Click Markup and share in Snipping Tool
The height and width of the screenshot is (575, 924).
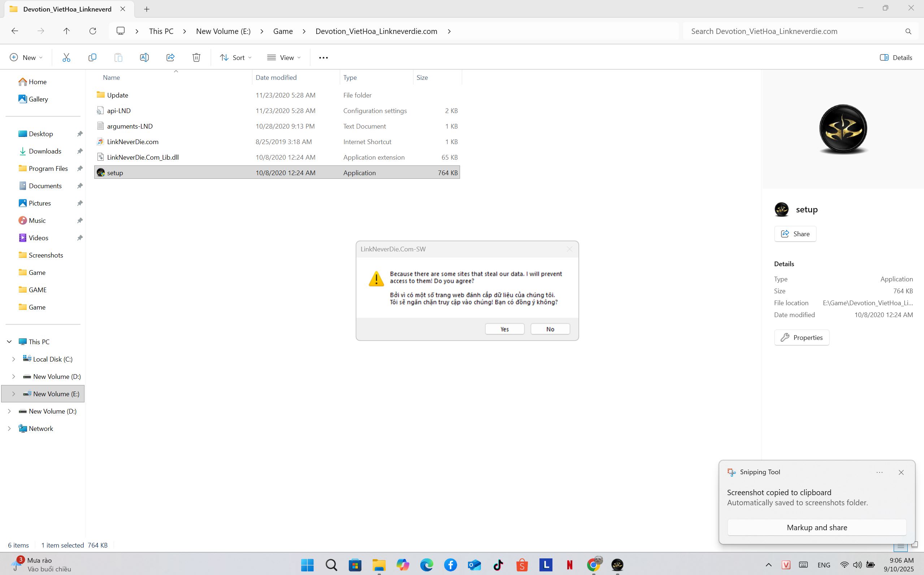click(x=816, y=527)
